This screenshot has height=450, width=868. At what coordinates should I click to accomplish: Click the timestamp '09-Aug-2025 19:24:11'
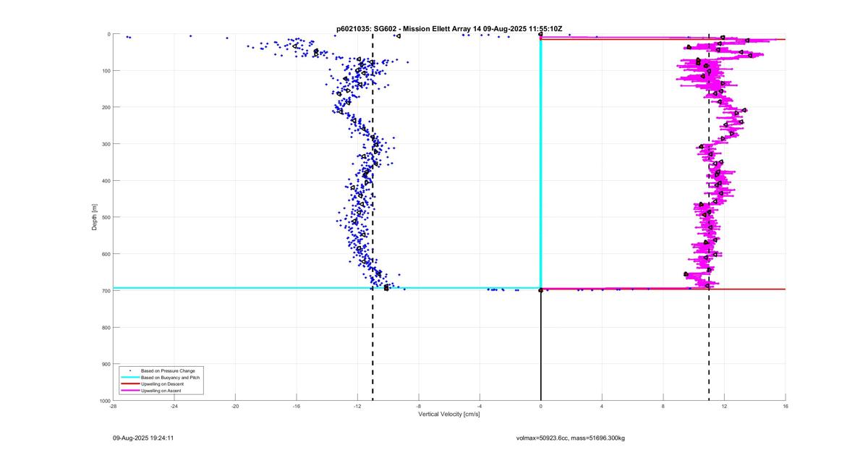[x=143, y=438]
